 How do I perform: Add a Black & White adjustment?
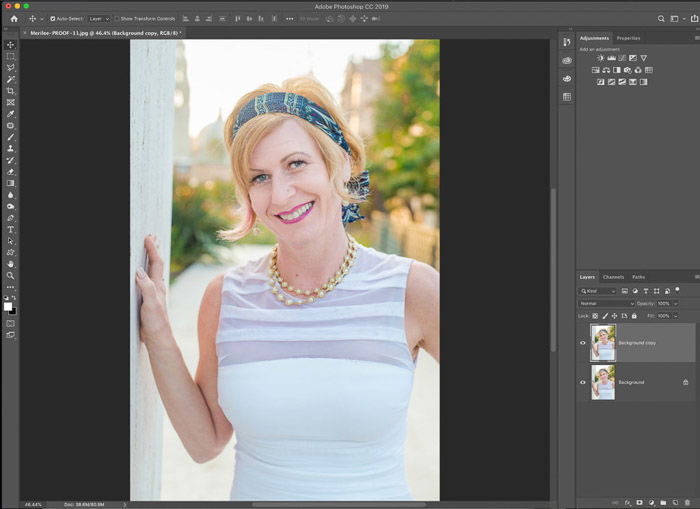(617, 70)
